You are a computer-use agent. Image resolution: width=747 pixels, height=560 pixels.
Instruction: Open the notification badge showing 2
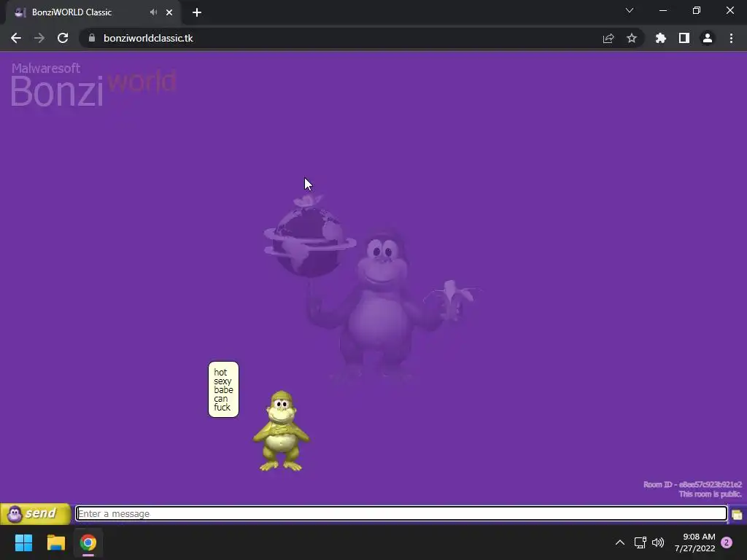click(727, 542)
